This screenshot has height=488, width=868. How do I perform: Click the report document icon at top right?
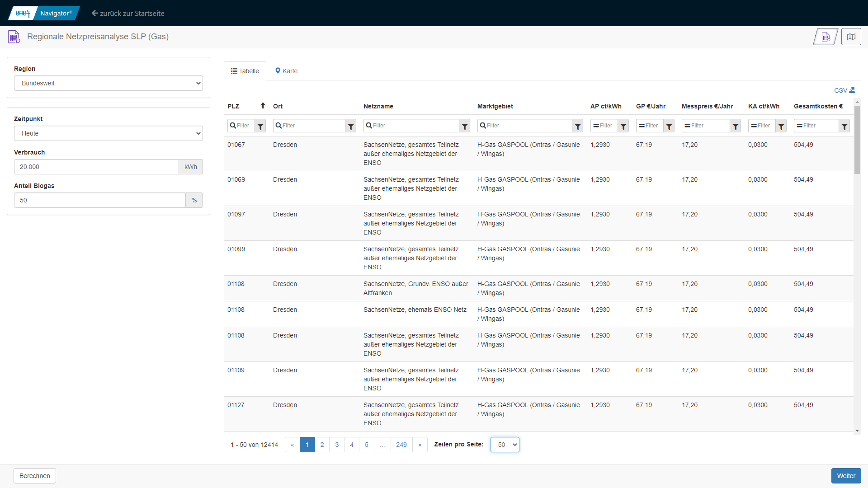(826, 37)
